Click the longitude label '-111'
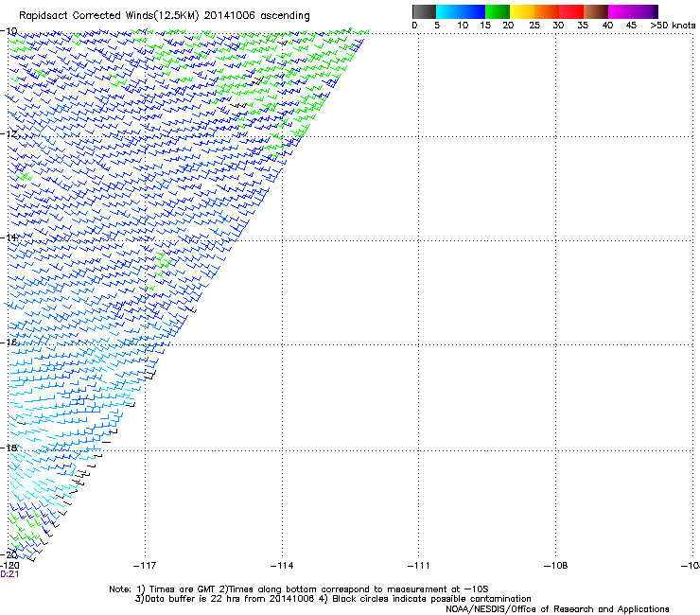Viewport: 700px width, 615px height. pyautogui.click(x=419, y=566)
